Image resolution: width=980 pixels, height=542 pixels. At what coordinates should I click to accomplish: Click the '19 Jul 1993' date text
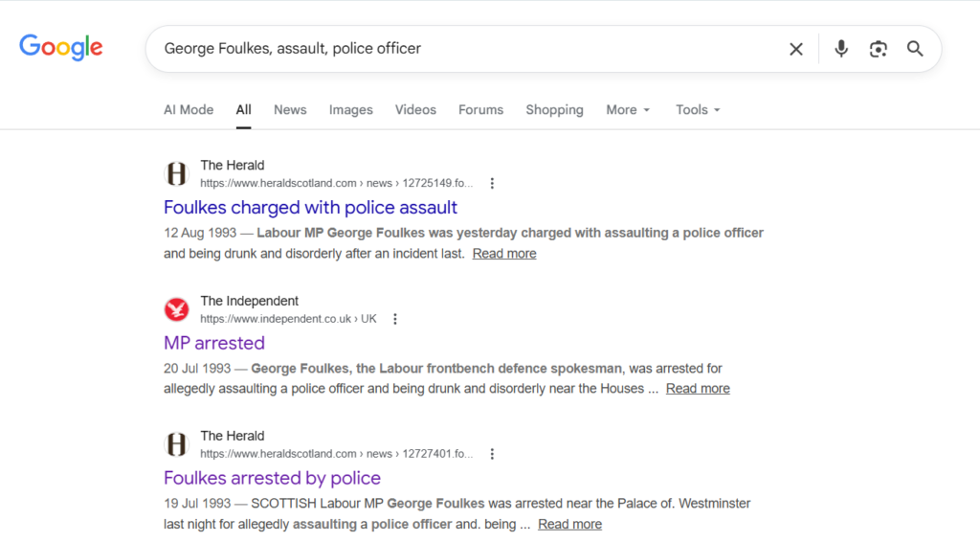point(197,504)
